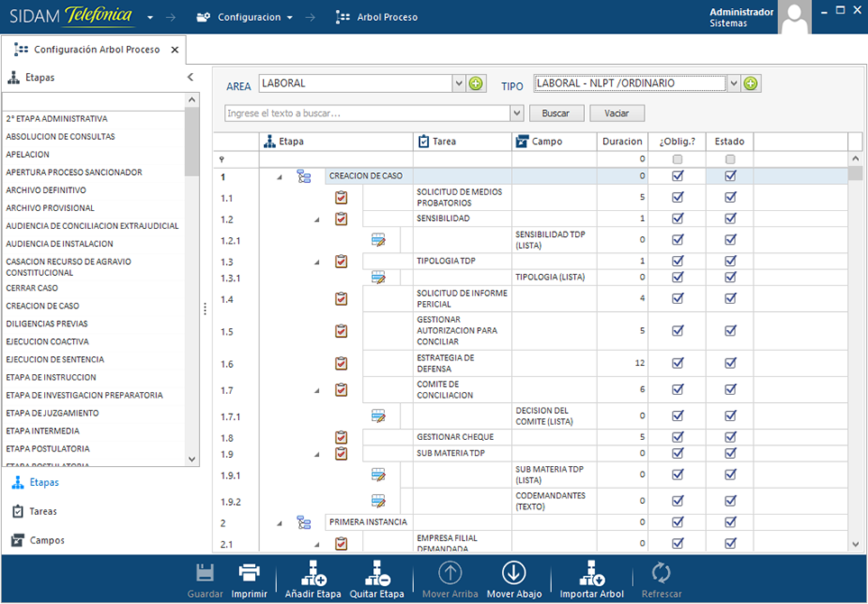Click the Vaciar button

pyautogui.click(x=617, y=114)
